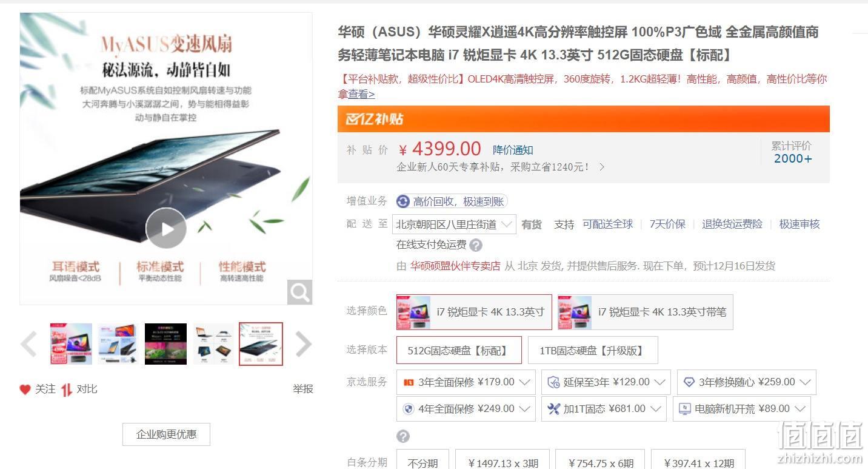This screenshot has height=469, width=868.
Task: Click the 对比 compare icon
Action: click(x=67, y=390)
